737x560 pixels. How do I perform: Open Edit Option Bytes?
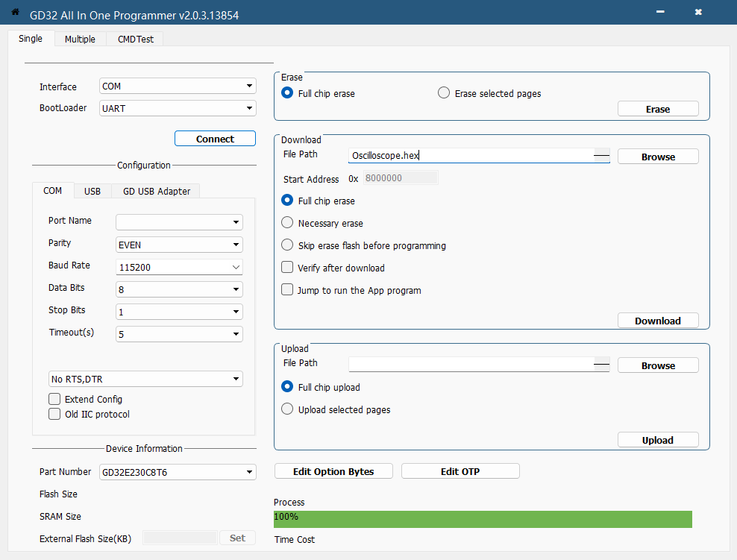coord(333,471)
